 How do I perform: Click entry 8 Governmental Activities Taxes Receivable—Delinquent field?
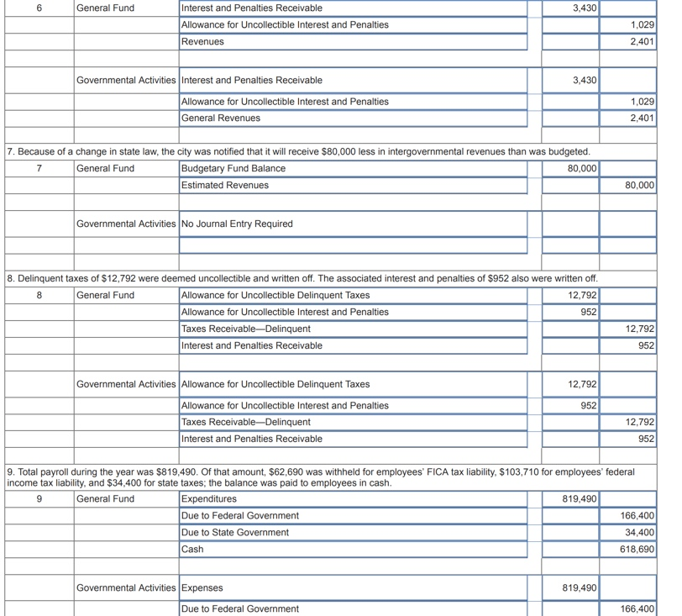353,422
